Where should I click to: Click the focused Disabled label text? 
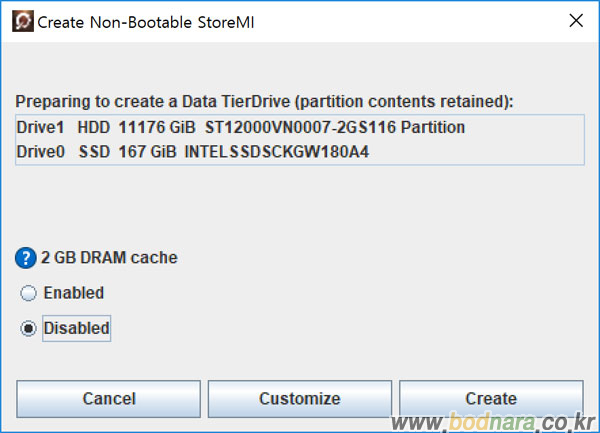coord(77,328)
